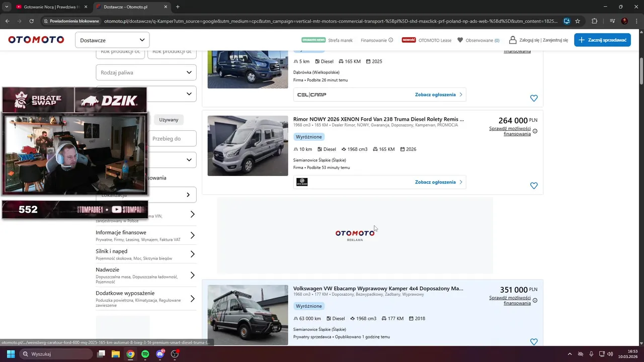The height and width of the screenshot is (362, 644).
Task: Open OBS Studio from the taskbar
Action: (x=175, y=354)
